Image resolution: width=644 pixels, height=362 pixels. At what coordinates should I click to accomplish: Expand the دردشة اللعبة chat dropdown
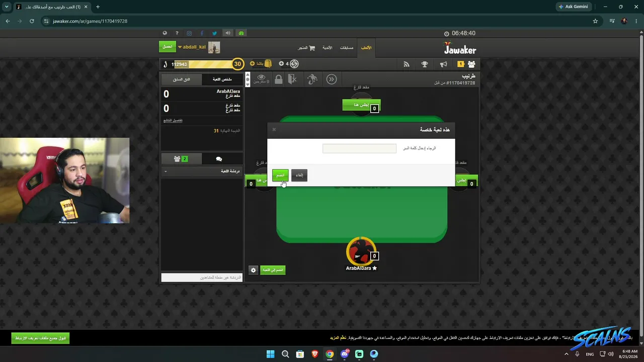tap(202, 171)
